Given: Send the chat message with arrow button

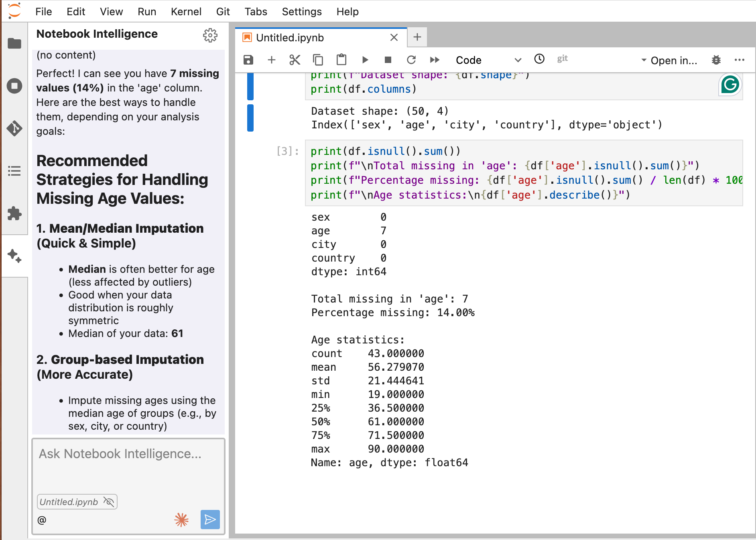Looking at the screenshot, I should (x=210, y=520).
